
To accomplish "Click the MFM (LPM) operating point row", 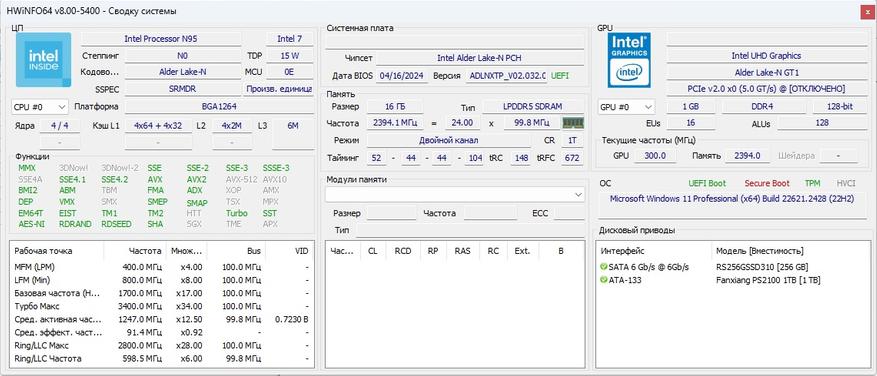I will (x=162, y=267).
